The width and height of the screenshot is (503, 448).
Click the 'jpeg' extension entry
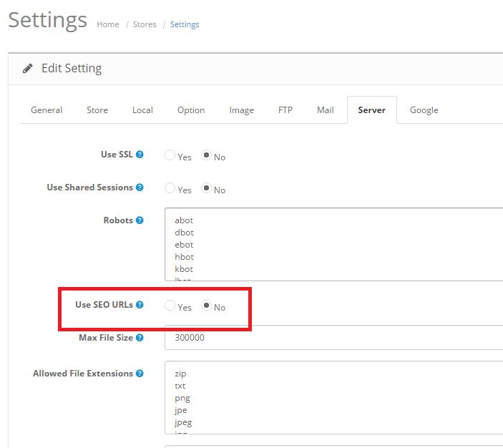click(183, 423)
